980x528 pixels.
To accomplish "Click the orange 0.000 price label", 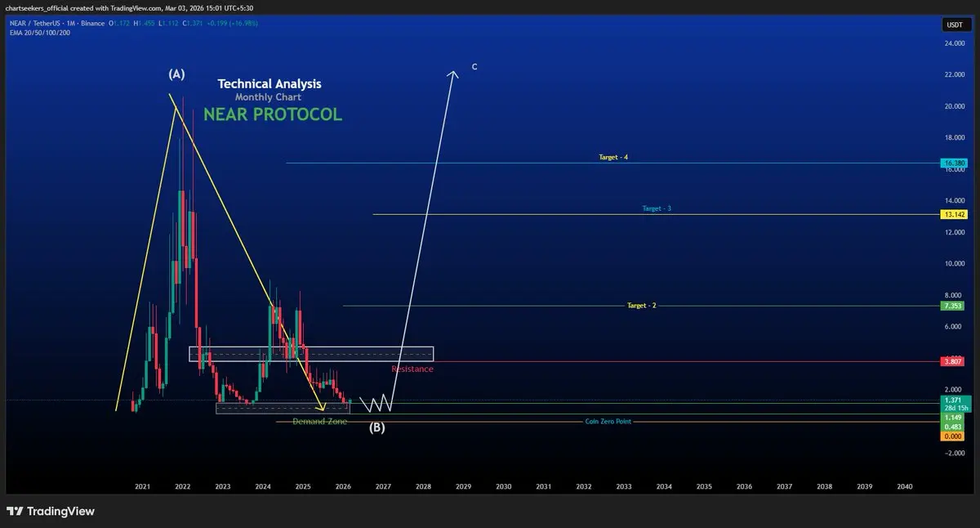I will (953, 436).
